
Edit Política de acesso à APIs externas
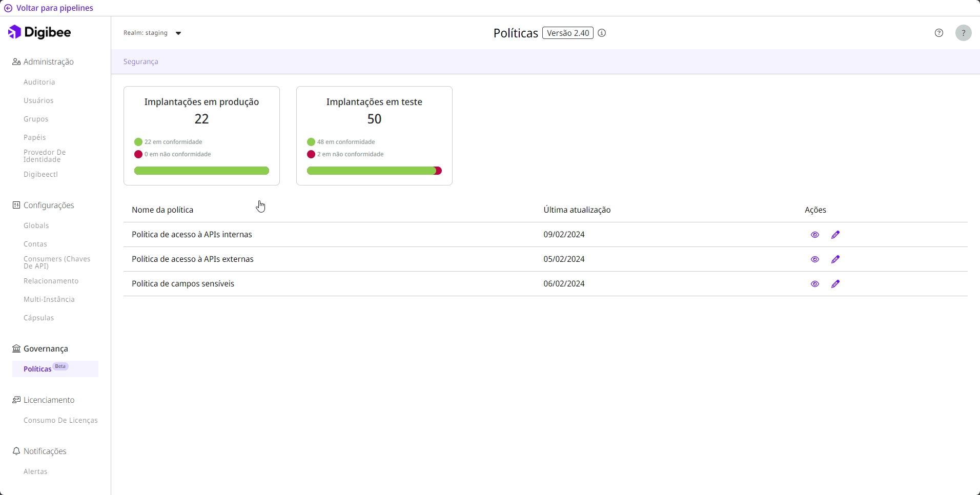(835, 259)
